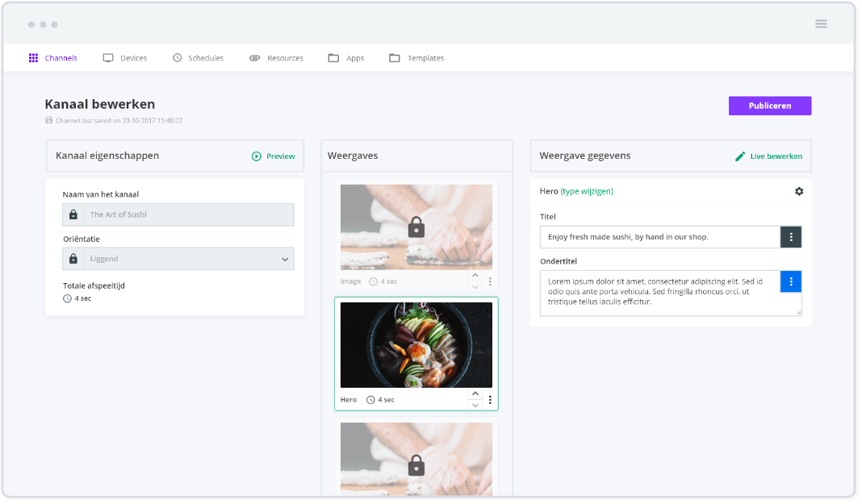862x504 pixels.
Task: Open the Titel field options menu
Action: tap(791, 237)
